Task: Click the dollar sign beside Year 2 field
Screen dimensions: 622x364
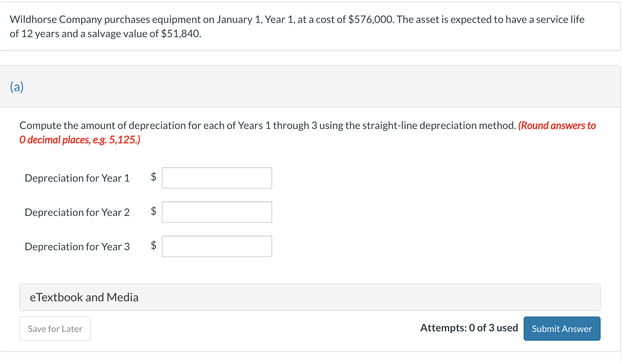Action: [154, 211]
